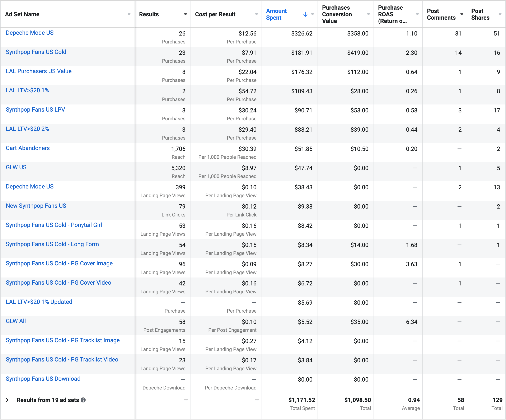Click the blue sort arrow in Amount Spent column
This screenshot has height=420, width=506.
[x=305, y=14]
